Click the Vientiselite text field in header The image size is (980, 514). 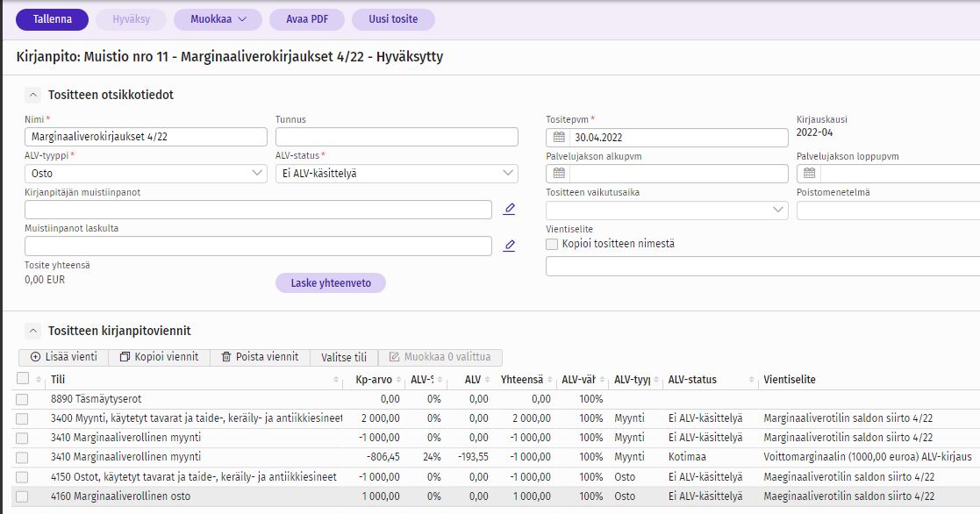click(762, 266)
